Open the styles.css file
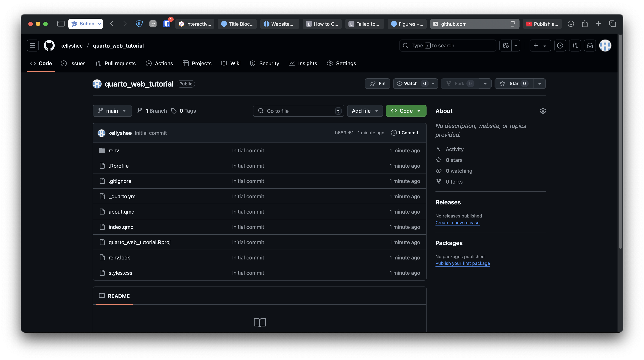The width and height of the screenshot is (644, 360). [120, 273]
